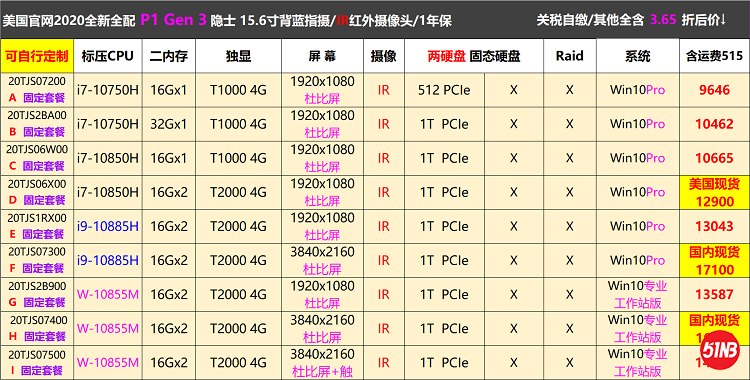Select i9-10885H in the 20TJS1RX00 row

[x=108, y=226]
